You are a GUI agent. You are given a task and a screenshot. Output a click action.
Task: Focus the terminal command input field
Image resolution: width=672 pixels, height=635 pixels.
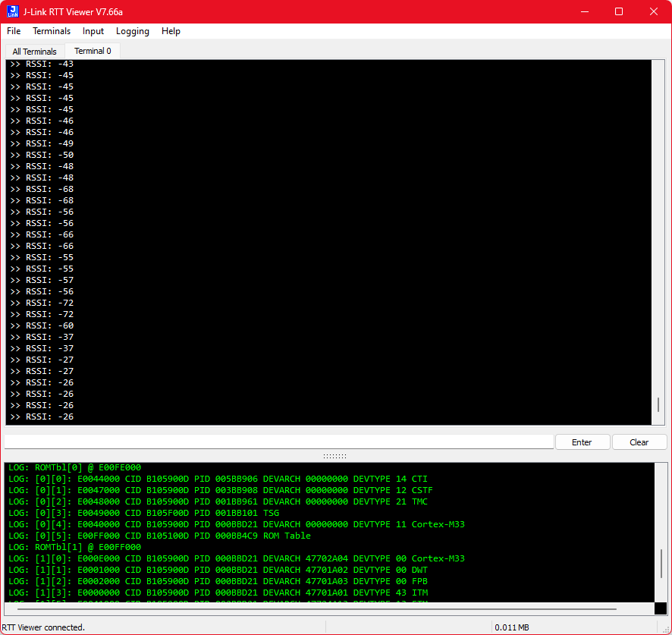pyautogui.click(x=278, y=442)
